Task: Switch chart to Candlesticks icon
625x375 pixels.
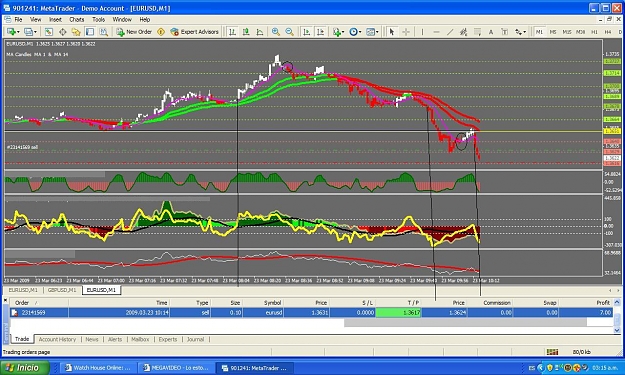Action: (246, 32)
